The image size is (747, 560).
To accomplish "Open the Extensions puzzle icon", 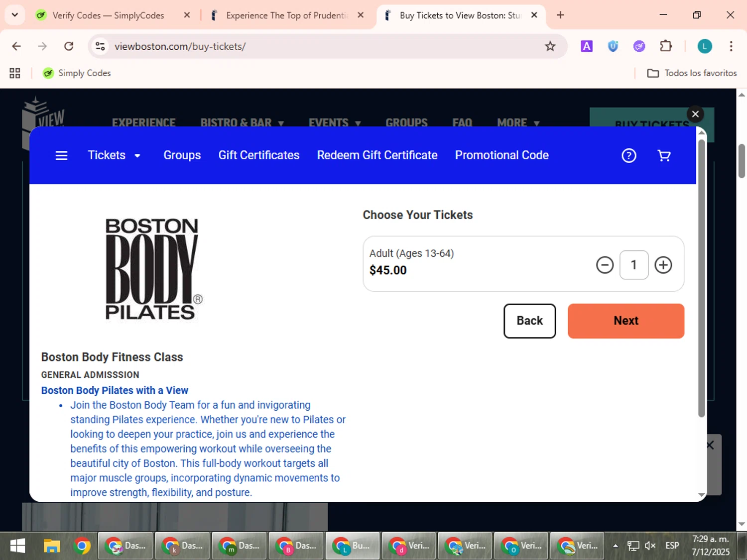I will click(665, 46).
